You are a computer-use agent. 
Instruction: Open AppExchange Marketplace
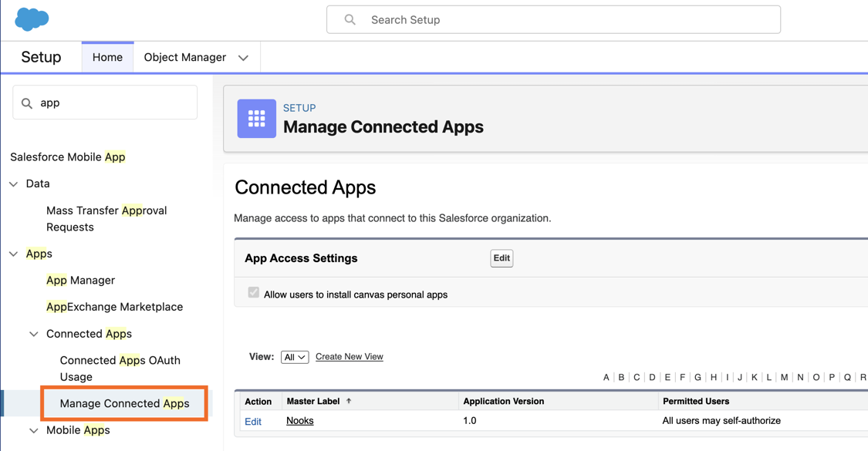click(115, 307)
